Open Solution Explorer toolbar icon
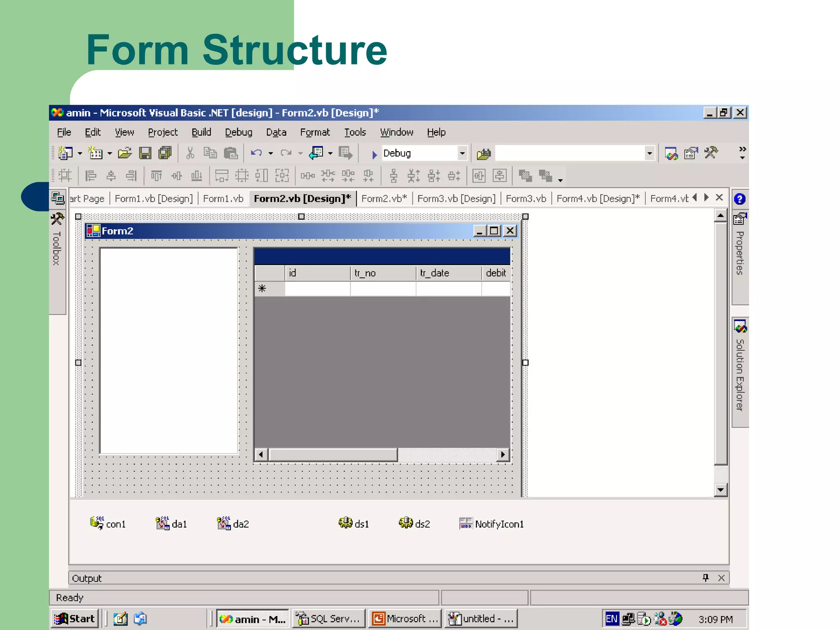840x630 pixels. [x=671, y=153]
